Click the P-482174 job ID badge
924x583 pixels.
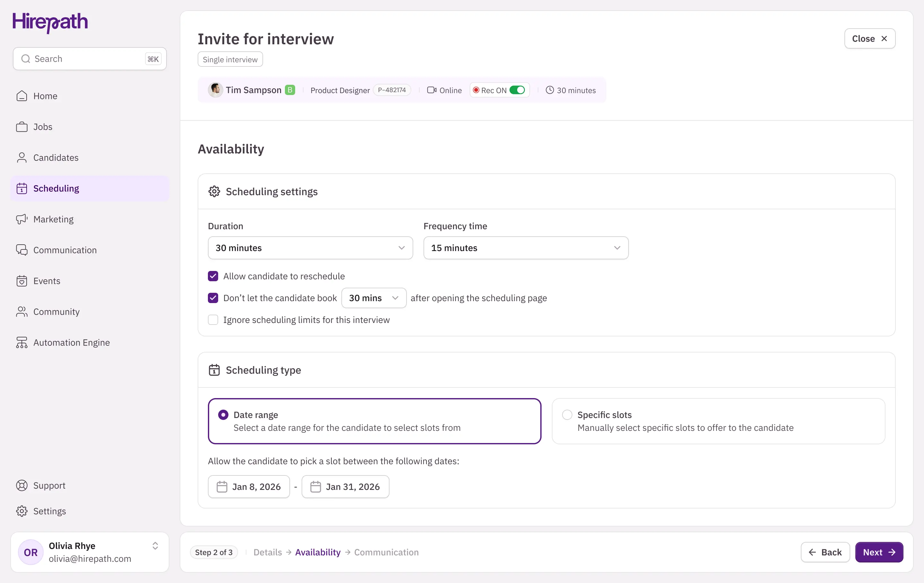(392, 90)
